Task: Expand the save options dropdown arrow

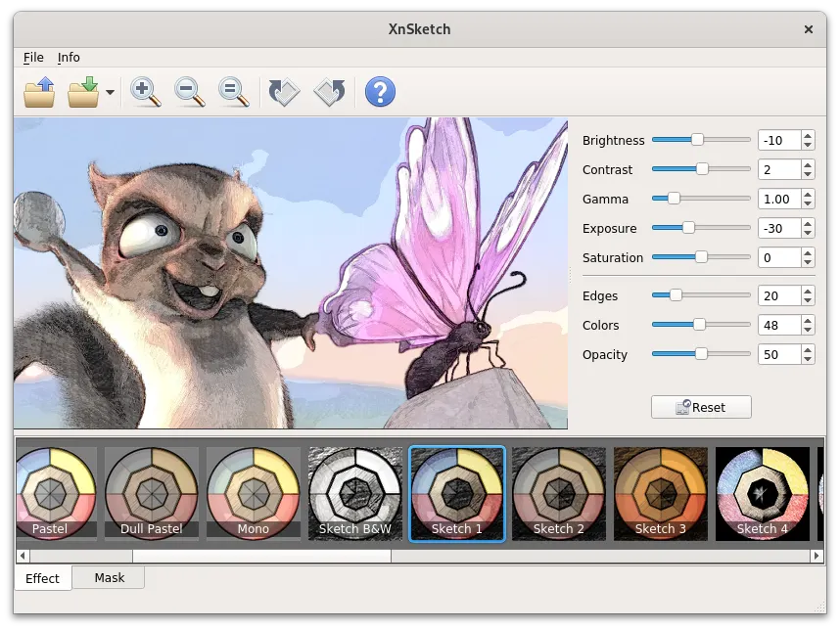Action: coord(110,93)
